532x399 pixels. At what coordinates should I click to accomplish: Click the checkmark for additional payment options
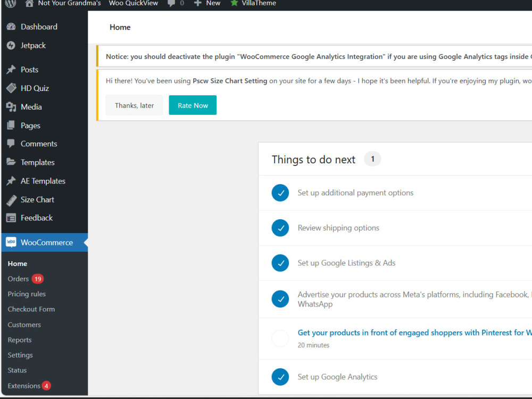(280, 193)
